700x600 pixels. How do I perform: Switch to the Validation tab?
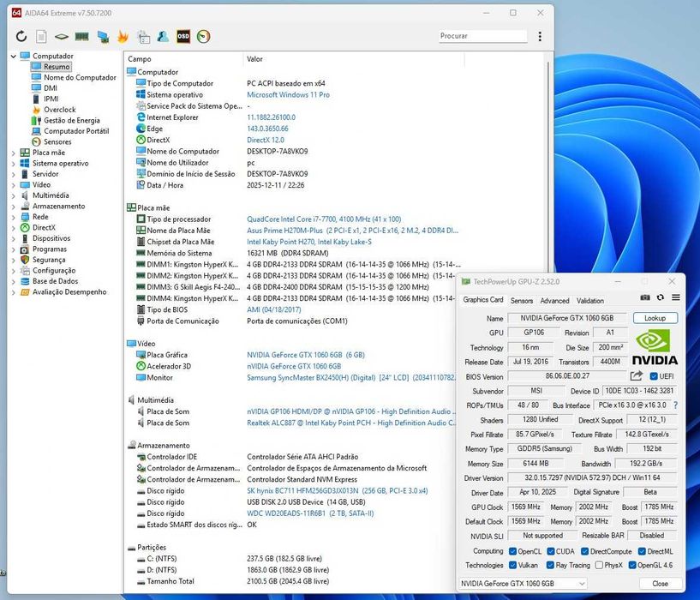[589, 301]
